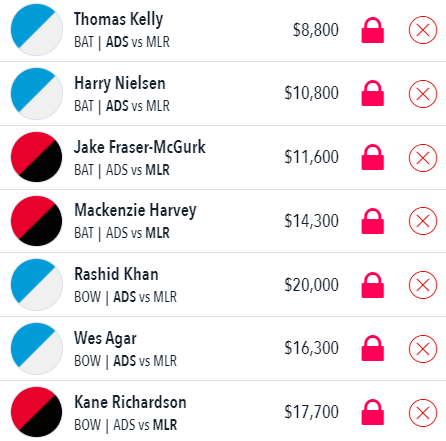This screenshot has height=441, width=446.
Task: Open Rashid Khan's player name
Action: pyautogui.click(x=116, y=274)
